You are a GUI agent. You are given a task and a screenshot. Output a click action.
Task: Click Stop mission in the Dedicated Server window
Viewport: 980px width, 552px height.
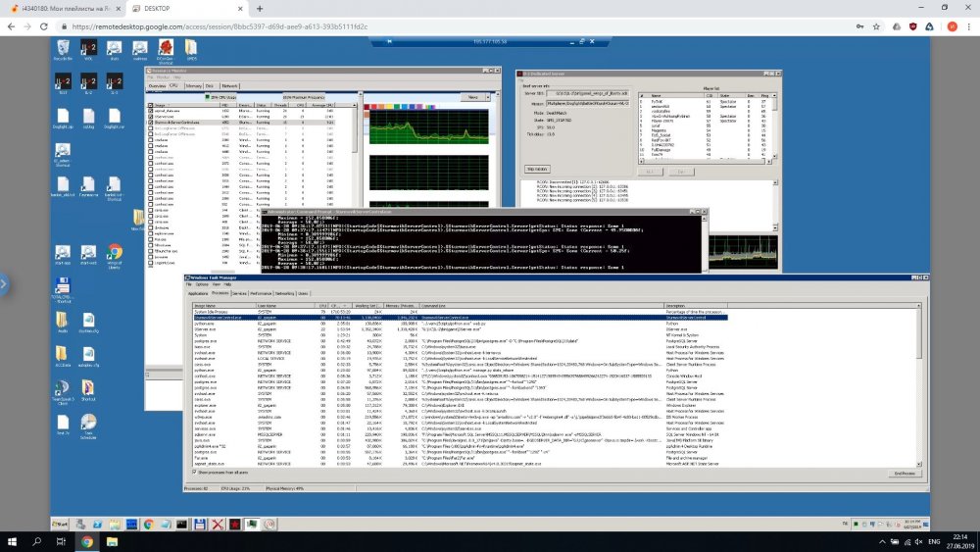coord(536,169)
